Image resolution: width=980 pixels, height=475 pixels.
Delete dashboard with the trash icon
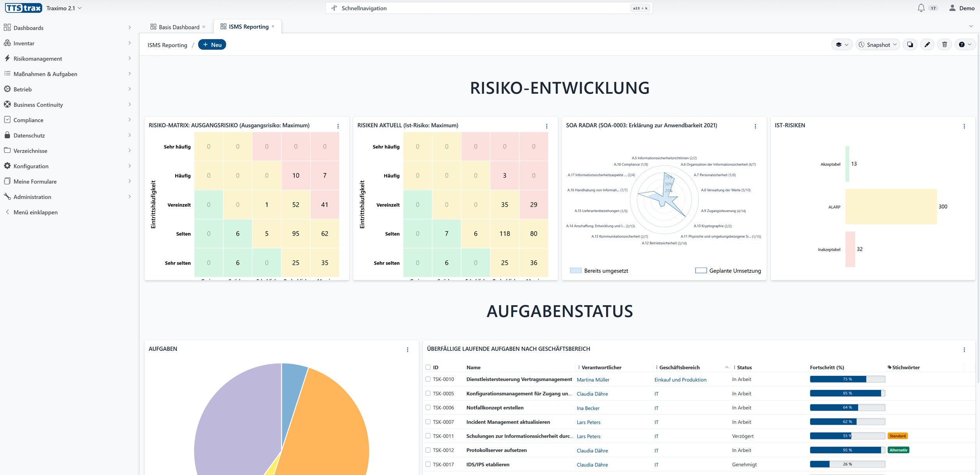tap(944, 45)
